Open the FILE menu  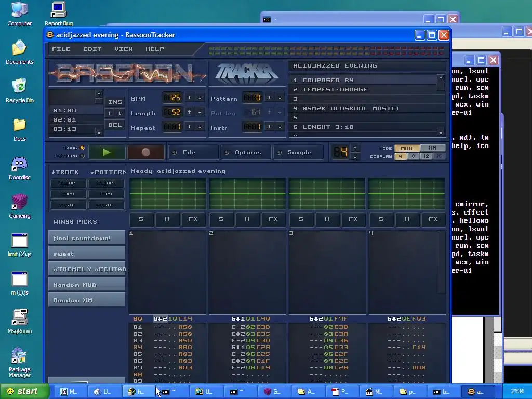coord(61,49)
